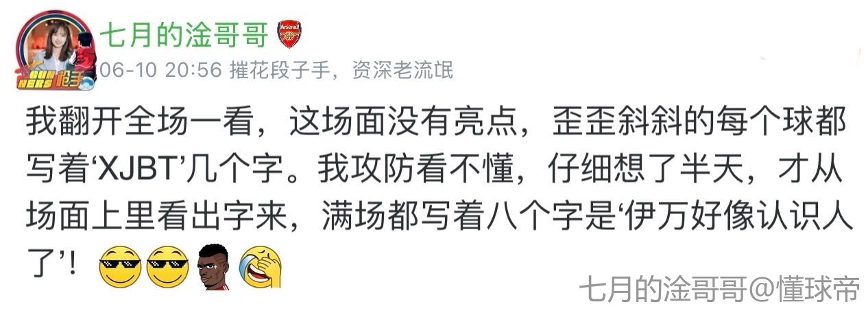Click the Arsenal club badge icon
Image resolution: width=868 pixels, height=313 pixels.
(x=289, y=34)
